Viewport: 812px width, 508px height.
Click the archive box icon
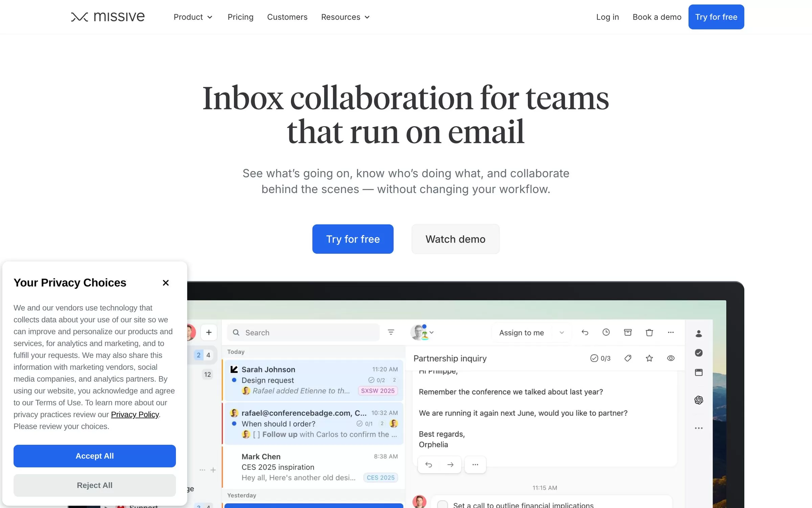coord(628,332)
